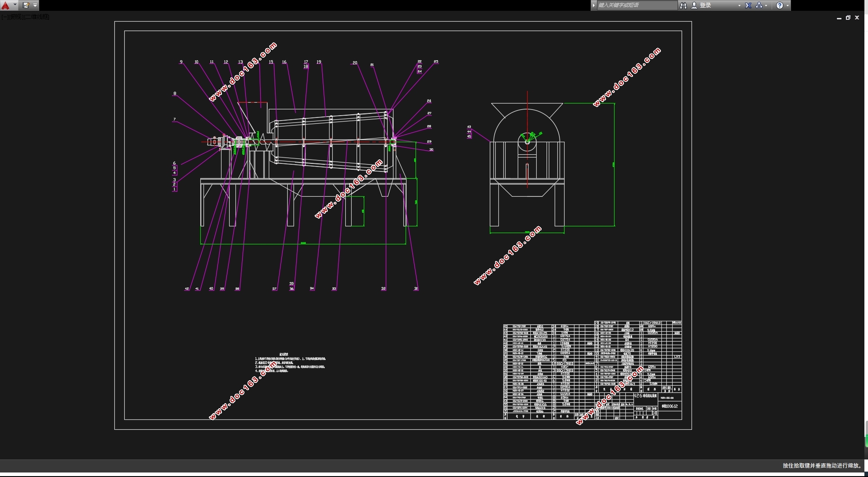The image size is (868, 477).
Task: Open the Help question mark icon
Action: [x=780, y=5]
